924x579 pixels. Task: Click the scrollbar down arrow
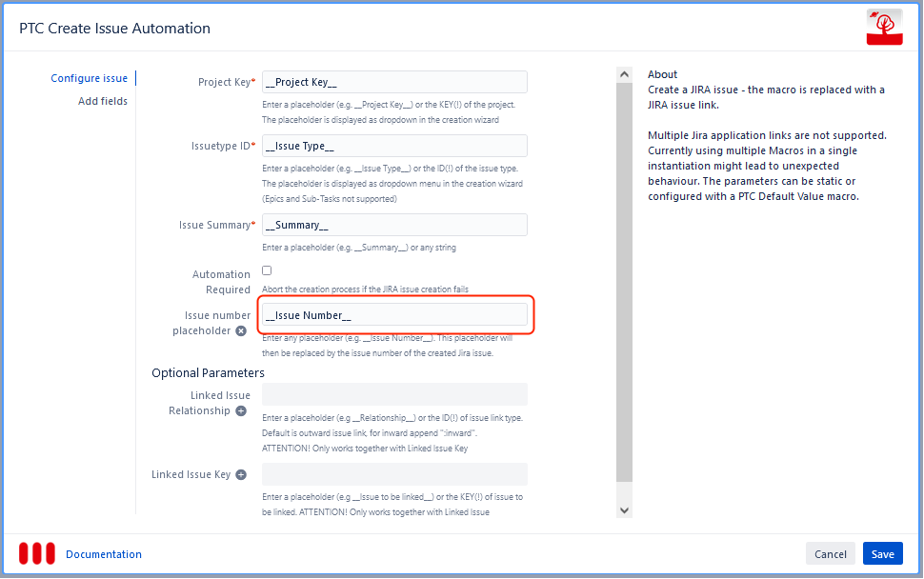click(x=624, y=510)
